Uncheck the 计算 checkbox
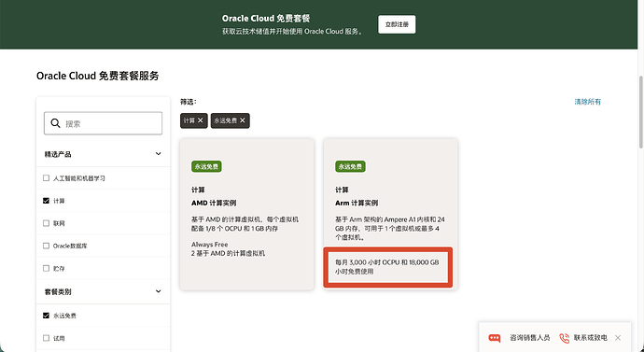The width and height of the screenshot is (644, 352). click(46, 201)
